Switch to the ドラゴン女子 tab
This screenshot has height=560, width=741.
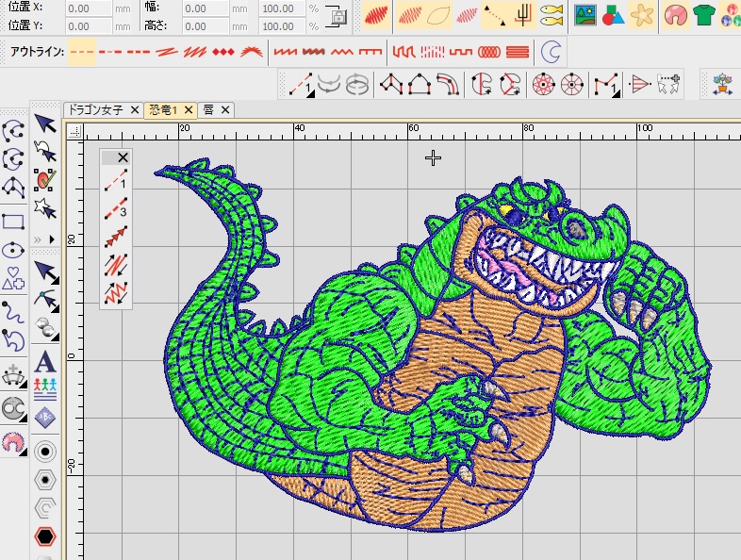(95, 110)
